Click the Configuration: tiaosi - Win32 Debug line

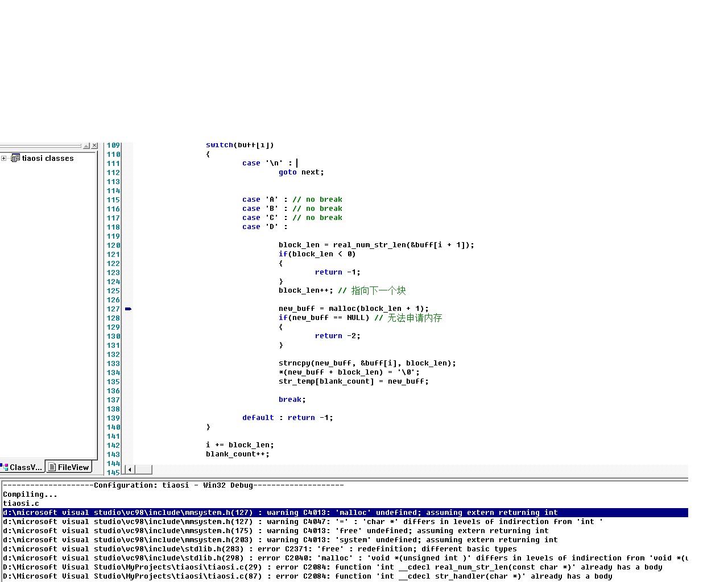click(173, 485)
